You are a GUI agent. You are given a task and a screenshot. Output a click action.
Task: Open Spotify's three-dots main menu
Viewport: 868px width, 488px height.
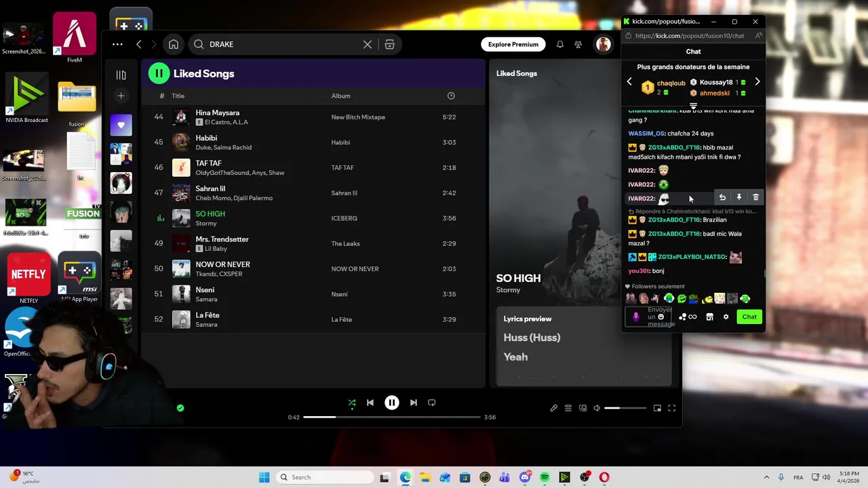click(x=117, y=44)
